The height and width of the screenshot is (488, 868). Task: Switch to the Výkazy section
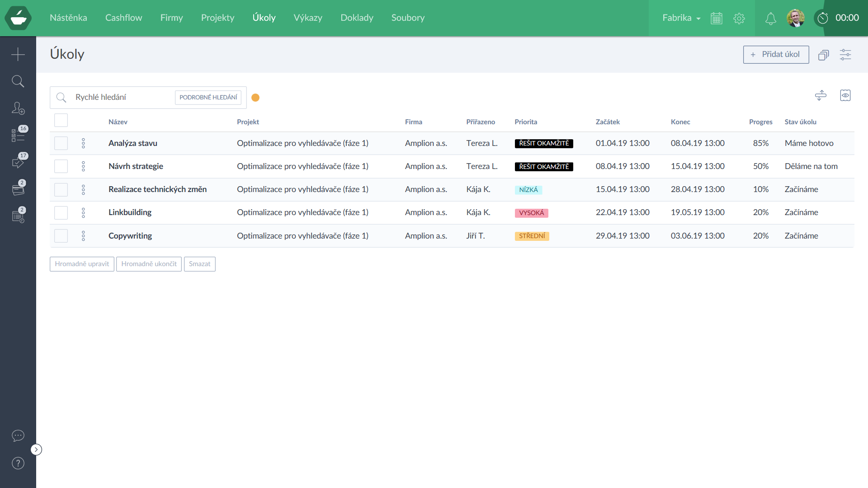click(308, 18)
